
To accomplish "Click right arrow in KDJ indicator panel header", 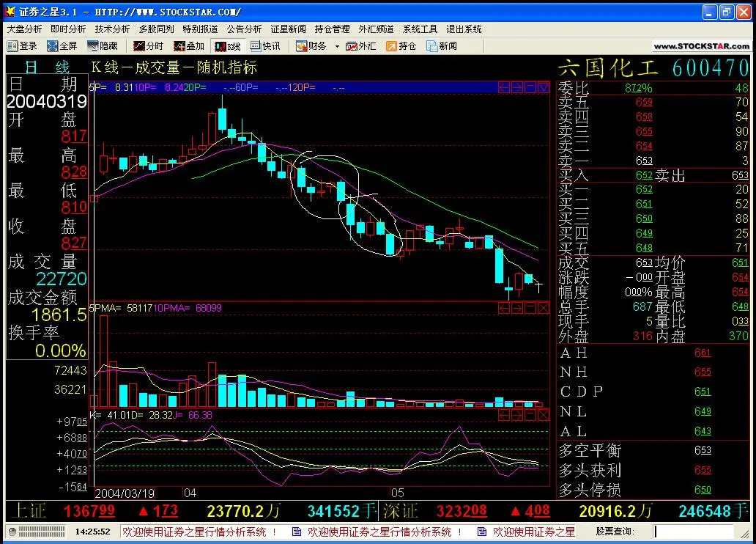I will (517, 415).
